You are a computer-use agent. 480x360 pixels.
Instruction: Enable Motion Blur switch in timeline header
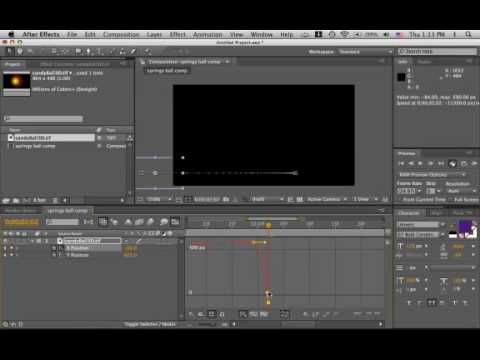[151, 222]
